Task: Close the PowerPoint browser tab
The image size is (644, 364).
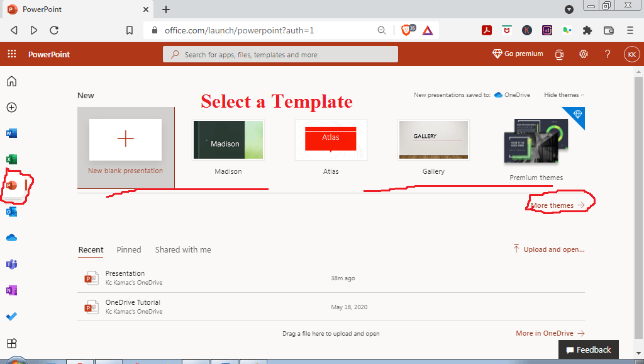Action: 146,9
